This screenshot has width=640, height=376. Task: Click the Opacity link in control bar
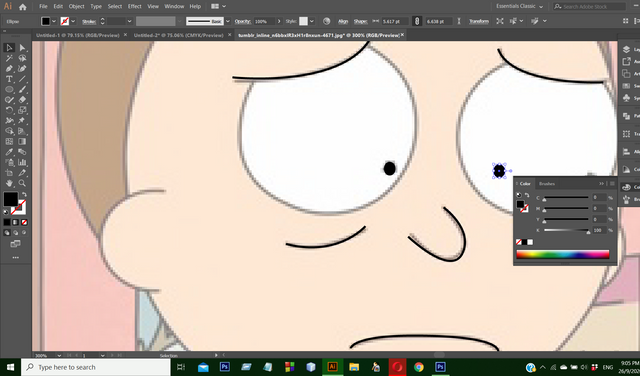pos(242,21)
